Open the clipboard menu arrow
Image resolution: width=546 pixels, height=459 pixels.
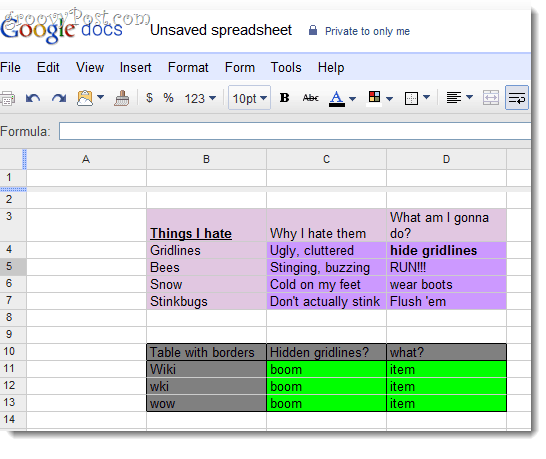pos(101,97)
